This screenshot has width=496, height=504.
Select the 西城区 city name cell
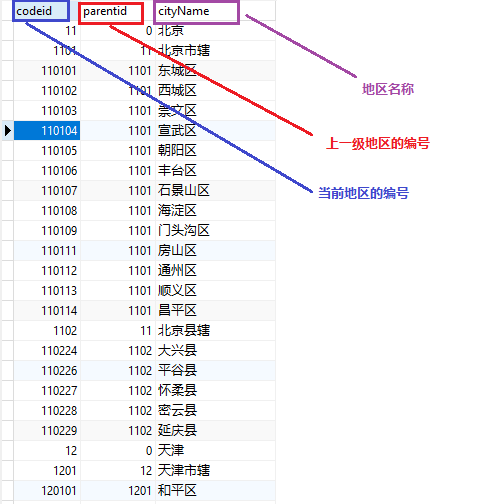click(215, 91)
